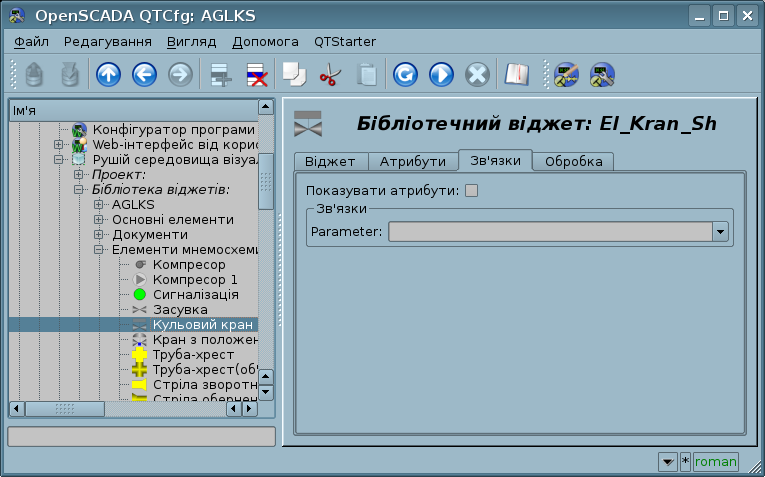Viewport: 765px width, 477px height.
Task: Click the add item toolbar icon
Action: 220,74
